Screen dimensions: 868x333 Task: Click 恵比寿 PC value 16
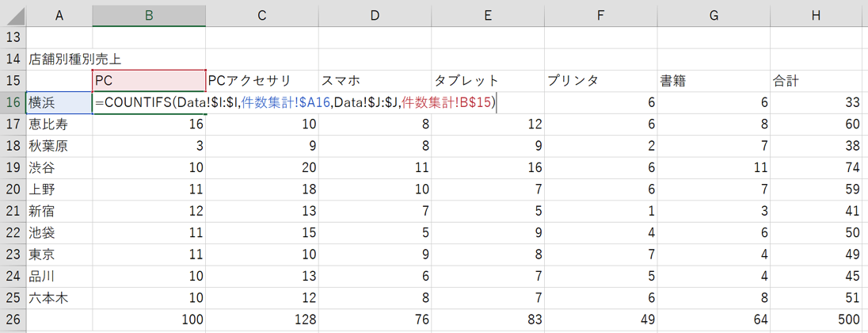(x=149, y=124)
